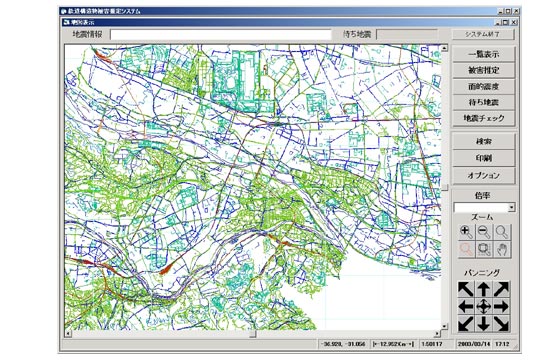Activate the hand pan tool
The height and width of the screenshot is (360, 560).
point(502,249)
